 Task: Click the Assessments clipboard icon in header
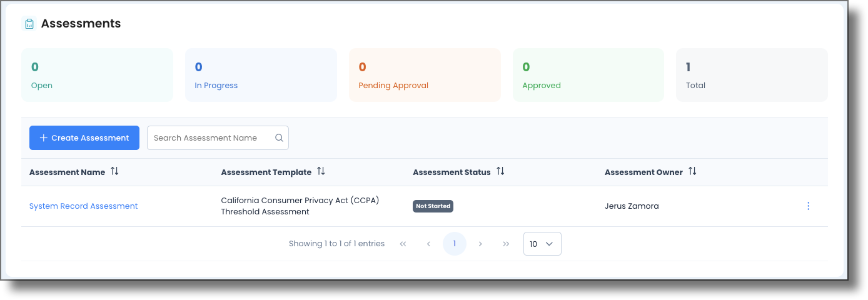tap(29, 24)
